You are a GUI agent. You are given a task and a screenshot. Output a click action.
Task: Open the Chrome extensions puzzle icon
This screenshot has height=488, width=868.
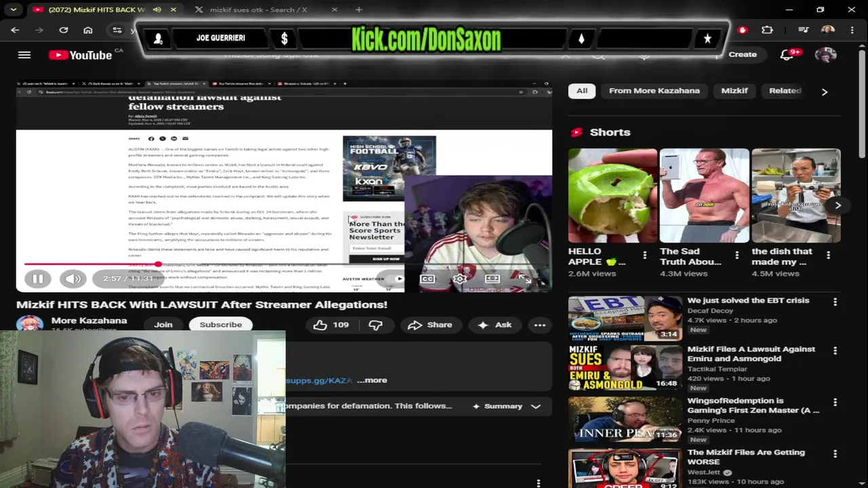pos(767,30)
